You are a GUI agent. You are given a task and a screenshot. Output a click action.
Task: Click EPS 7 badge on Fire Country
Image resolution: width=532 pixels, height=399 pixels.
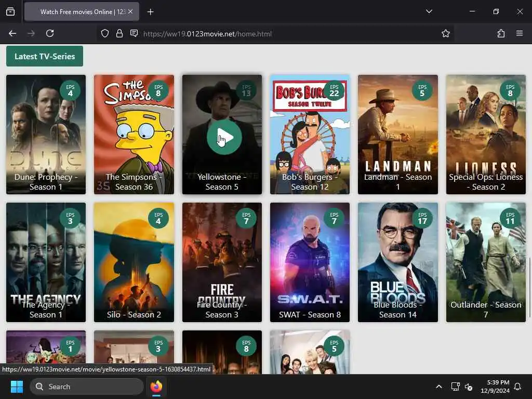pyautogui.click(x=246, y=219)
